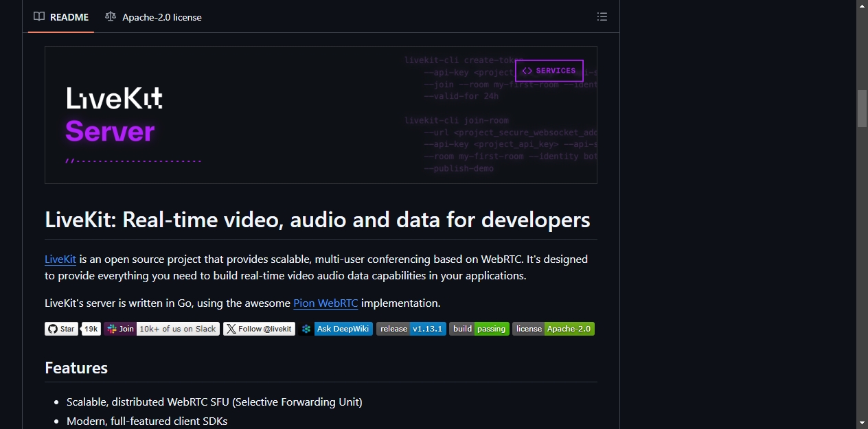This screenshot has height=429, width=868.
Task: Click the scrollbar up arrow
Action: (862, 5)
